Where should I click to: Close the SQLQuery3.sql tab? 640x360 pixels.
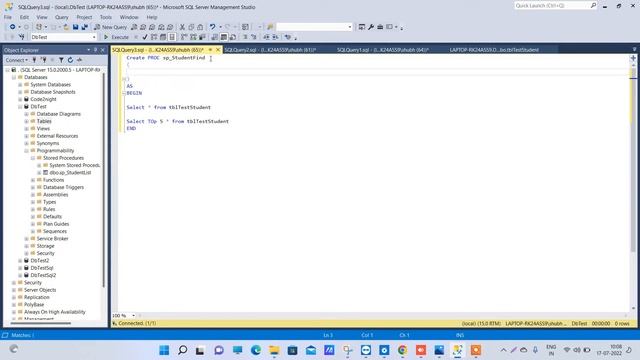[218, 50]
